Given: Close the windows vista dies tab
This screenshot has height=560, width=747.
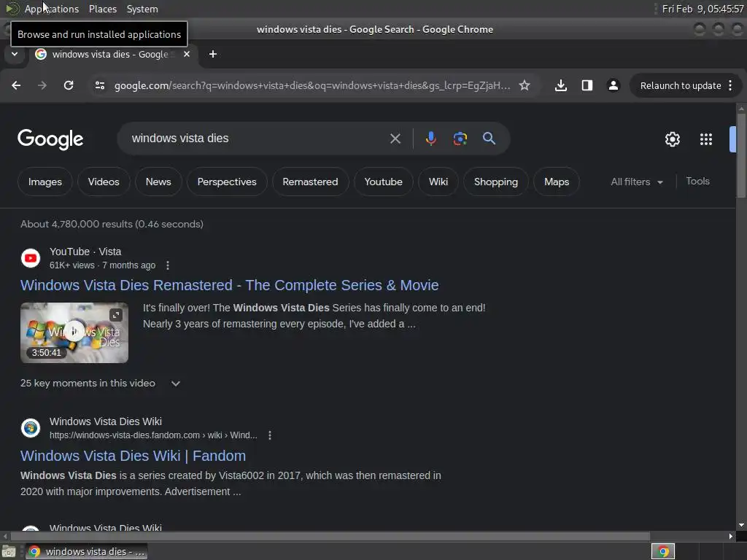Looking at the screenshot, I should point(187,54).
